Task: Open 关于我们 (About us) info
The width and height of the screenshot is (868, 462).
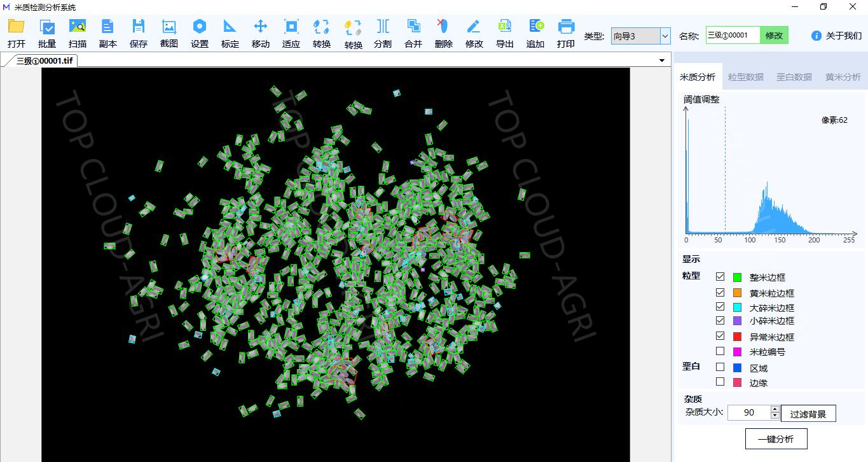Action: point(836,36)
